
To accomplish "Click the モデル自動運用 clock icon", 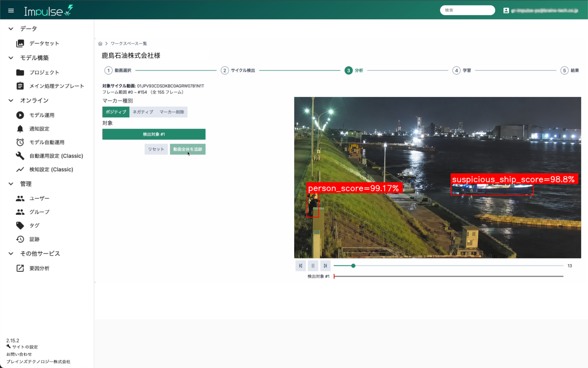I will point(20,142).
